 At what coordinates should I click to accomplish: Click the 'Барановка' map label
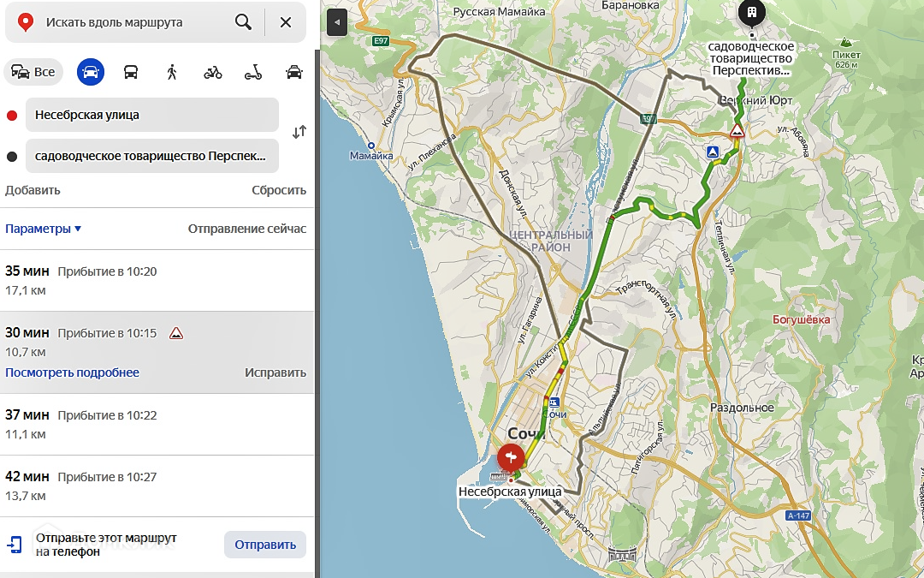630,5
